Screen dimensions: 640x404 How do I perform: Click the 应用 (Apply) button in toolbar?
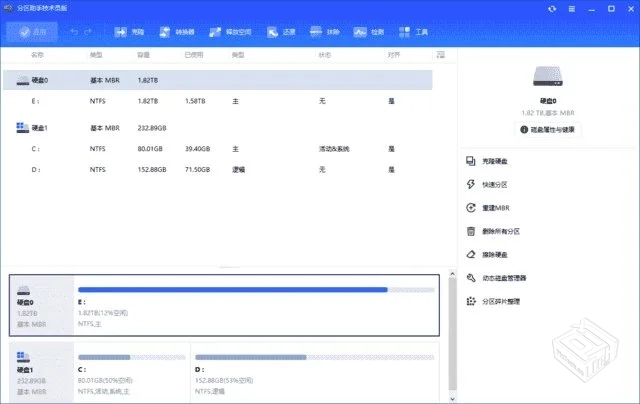[x=32, y=32]
